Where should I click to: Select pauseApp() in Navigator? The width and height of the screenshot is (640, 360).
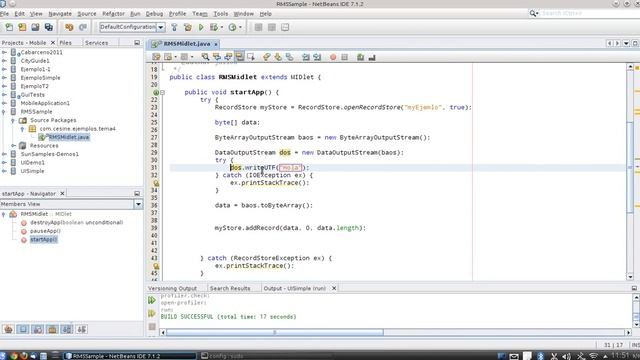click(x=45, y=231)
